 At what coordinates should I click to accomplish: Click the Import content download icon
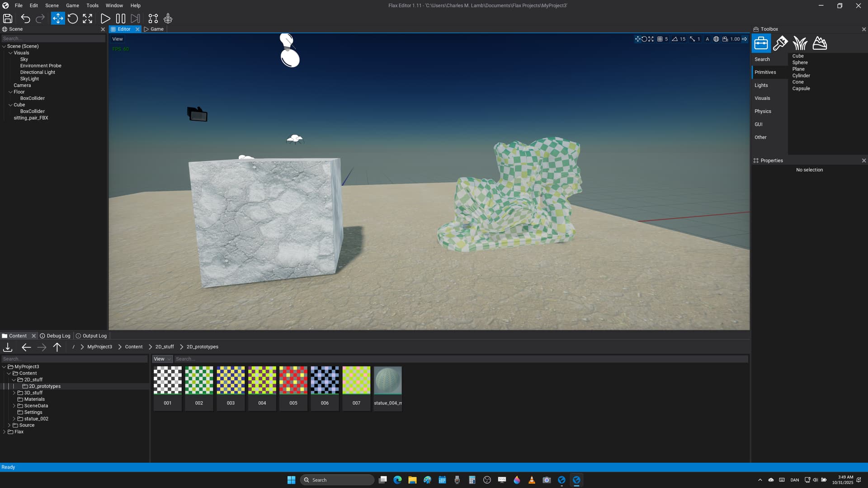[8, 347]
